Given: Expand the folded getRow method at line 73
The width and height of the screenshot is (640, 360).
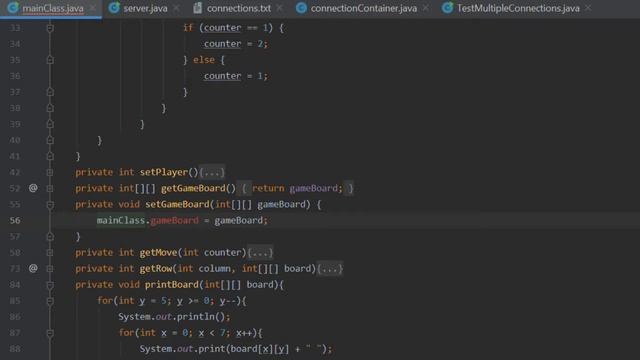Looking at the screenshot, I should (50, 269).
